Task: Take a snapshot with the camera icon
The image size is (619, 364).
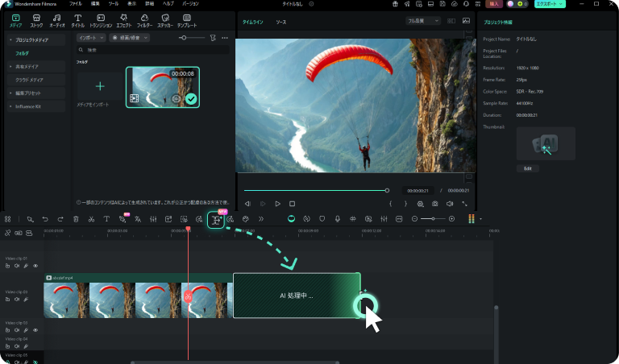Action: point(434,204)
